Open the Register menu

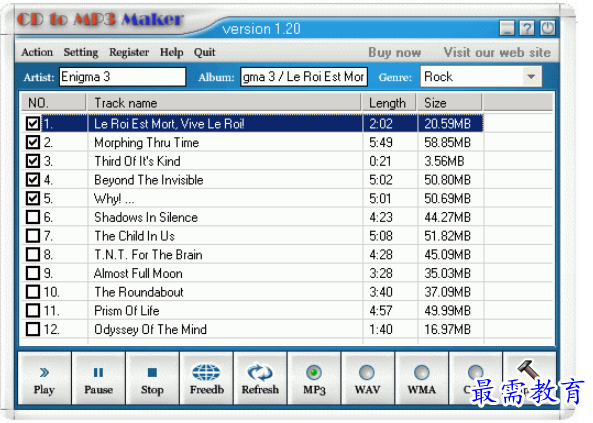point(129,52)
